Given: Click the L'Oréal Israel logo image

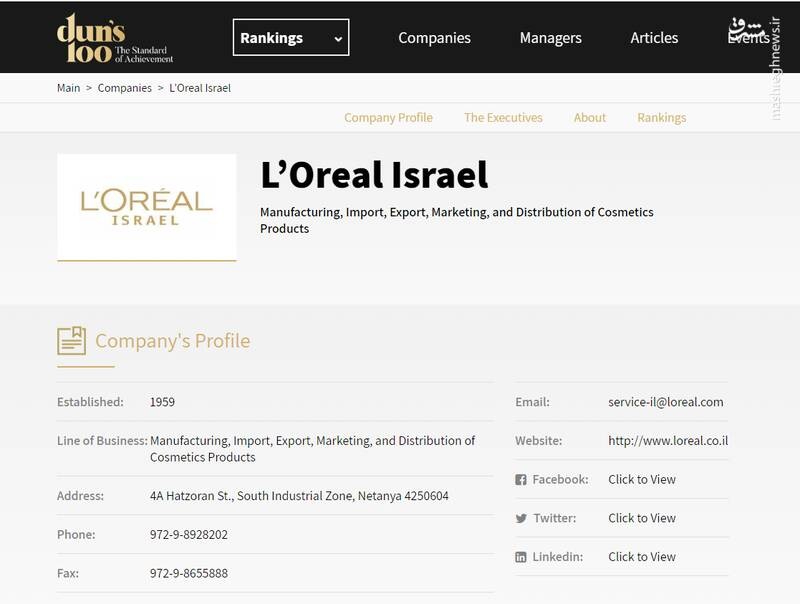Looking at the screenshot, I should pyautogui.click(x=146, y=207).
